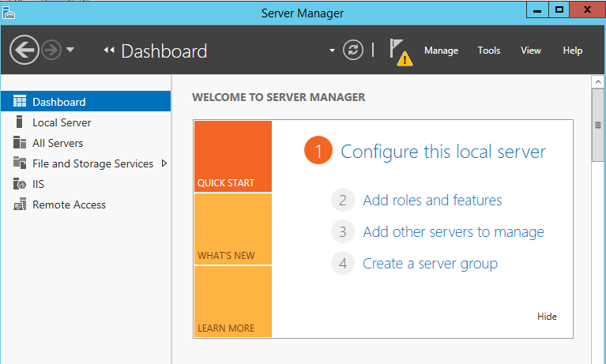Open navigation history dropdown arrow
Screen dimensions: 606x364
[x=70, y=50]
